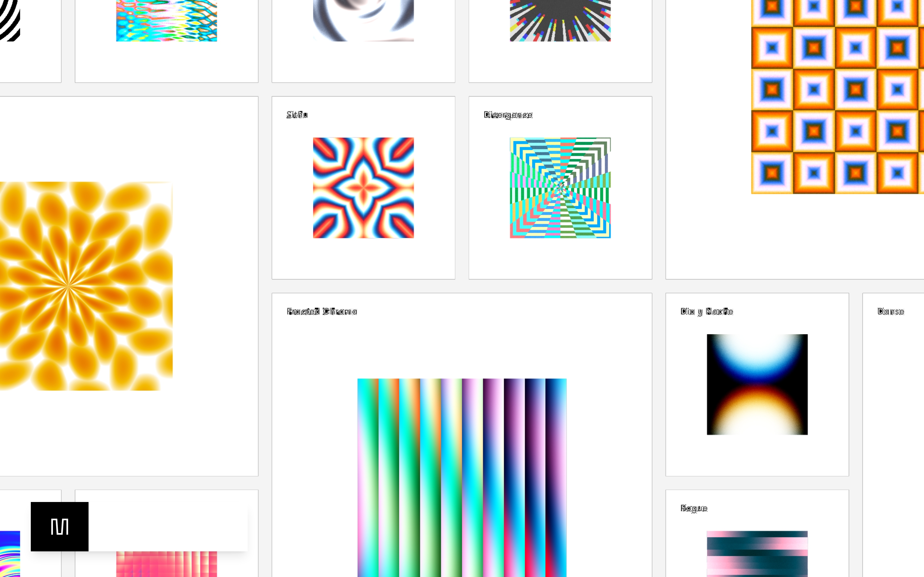Open the Divergence artwork thumbnail

tap(560, 188)
